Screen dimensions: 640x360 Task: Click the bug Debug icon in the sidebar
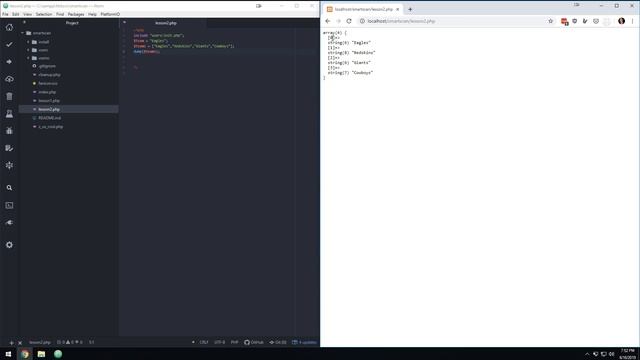[x=9, y=131]
